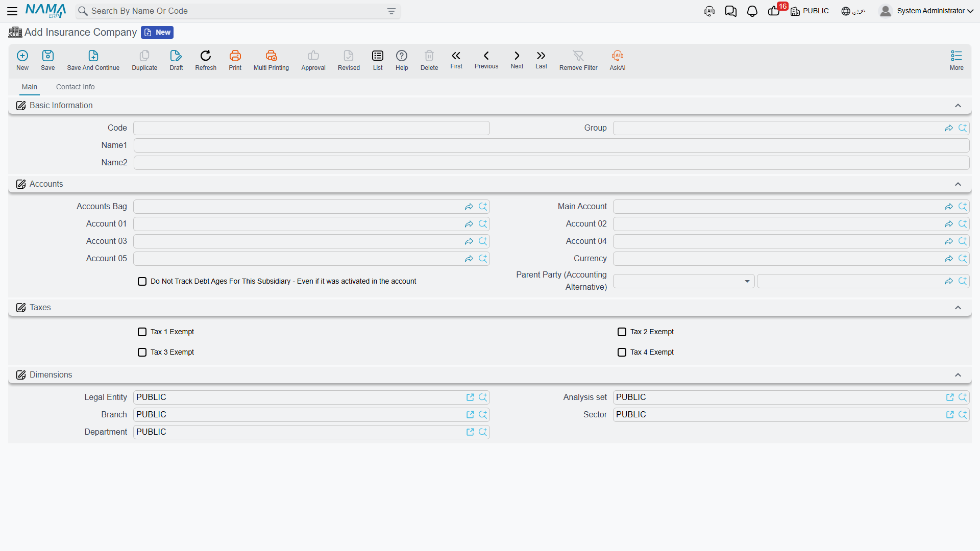Check Tax 2 Exempt
This screenshot has height=551, width=980.
pos(622,332)
